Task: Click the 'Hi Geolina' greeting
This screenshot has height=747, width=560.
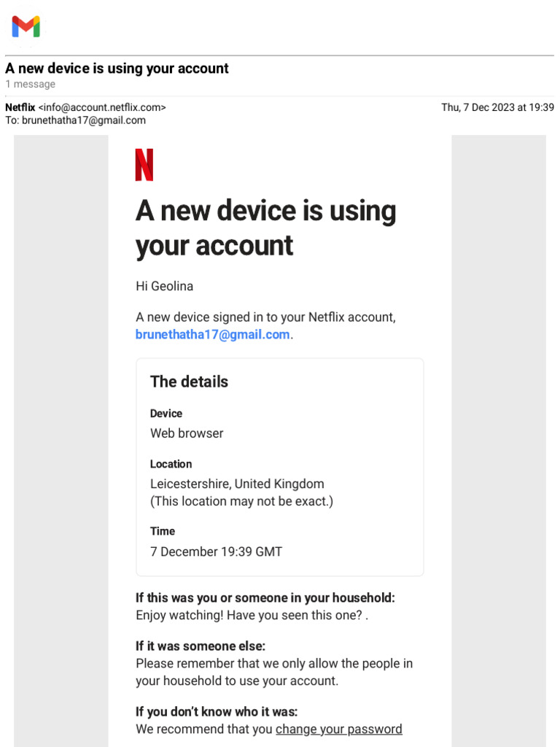Action: [164, 286]
